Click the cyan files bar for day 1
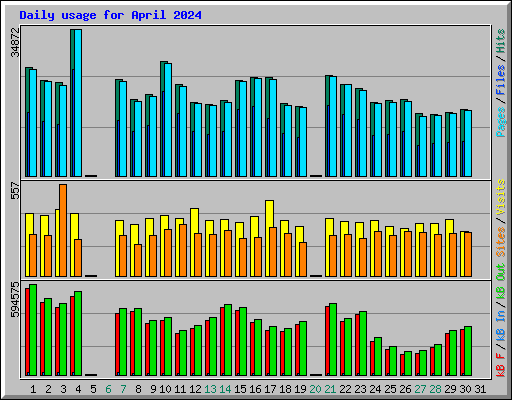The height and width of the screenshot is (400, 512). coord(33,123)
